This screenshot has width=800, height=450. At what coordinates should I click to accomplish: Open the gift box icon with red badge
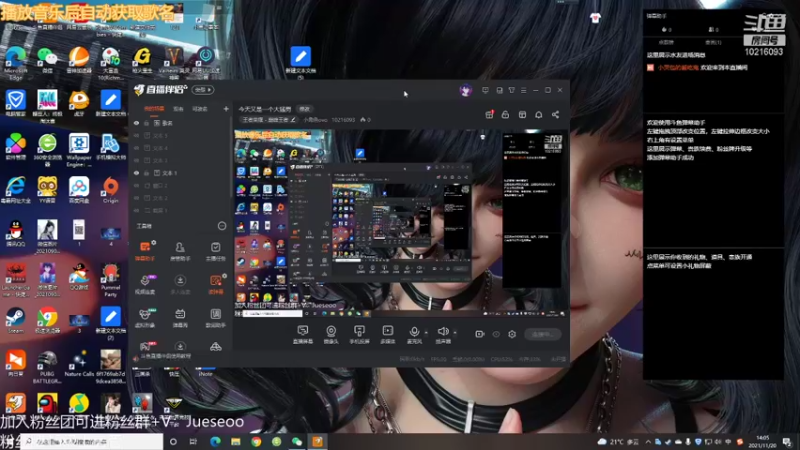pyautogui.click(x=489, y=114)
